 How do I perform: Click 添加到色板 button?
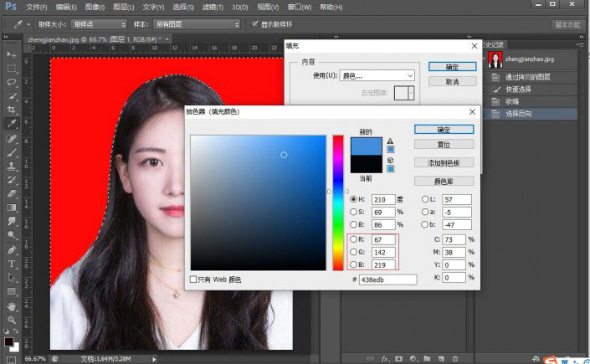(444, 162)
